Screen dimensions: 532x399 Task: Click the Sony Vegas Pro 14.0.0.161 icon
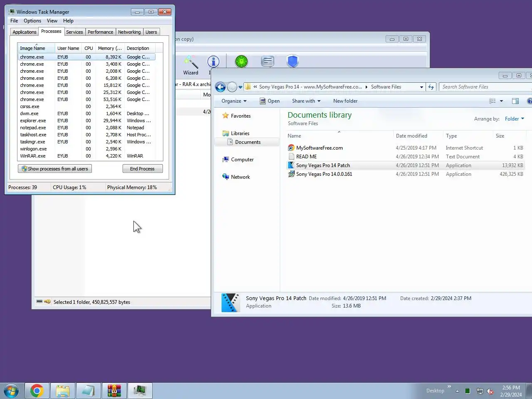[x=291, y=174]
